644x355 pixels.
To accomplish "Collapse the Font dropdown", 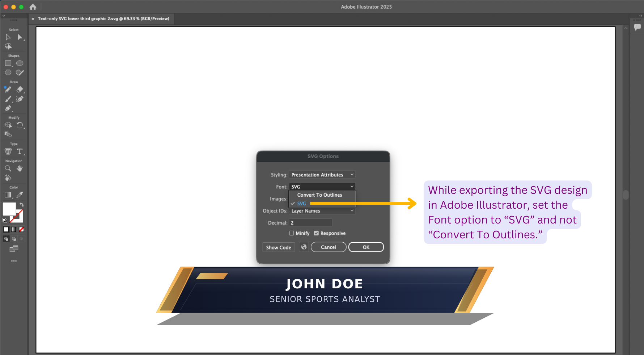I will [x=322, y=187].
